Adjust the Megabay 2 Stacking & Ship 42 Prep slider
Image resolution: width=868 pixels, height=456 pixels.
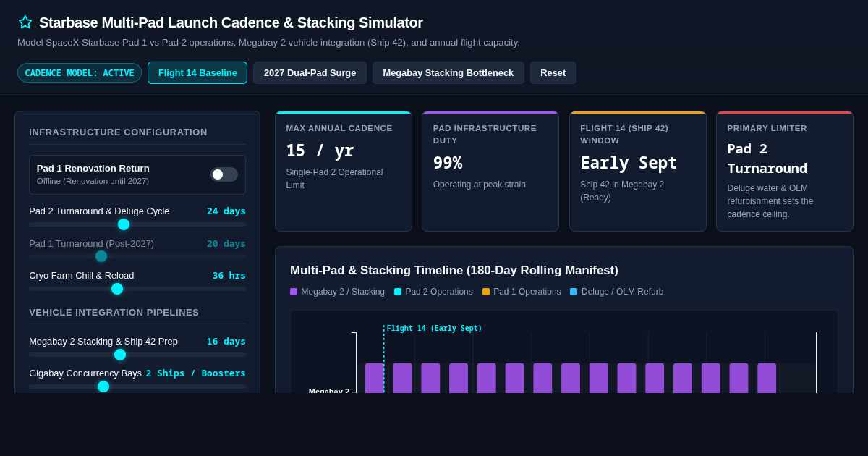pyautogui.click(x=137, y=355)
